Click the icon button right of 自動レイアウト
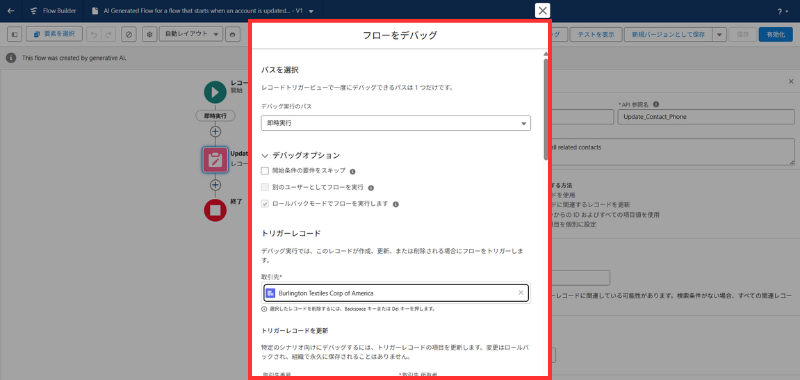Screen dimensions: 800x380 (233, 34)
